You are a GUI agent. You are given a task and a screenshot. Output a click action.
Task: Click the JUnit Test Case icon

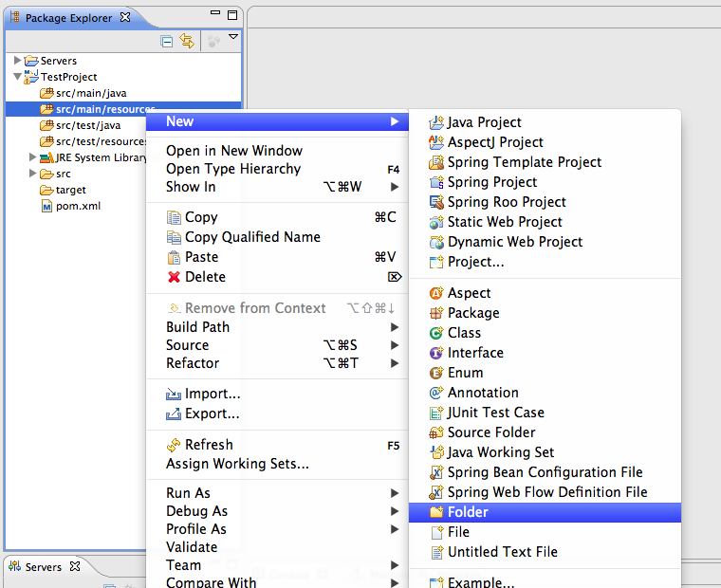tap(436, 413)
